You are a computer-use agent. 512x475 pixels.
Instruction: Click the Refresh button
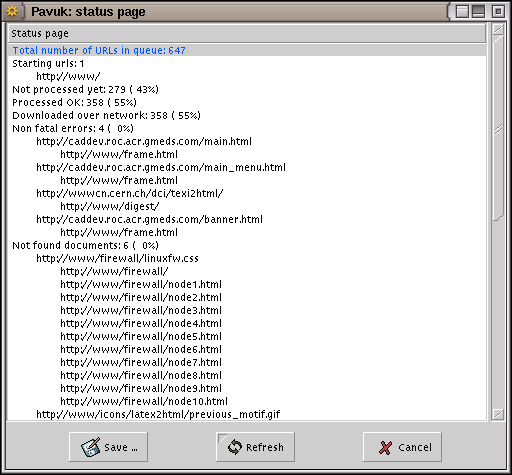255,447
